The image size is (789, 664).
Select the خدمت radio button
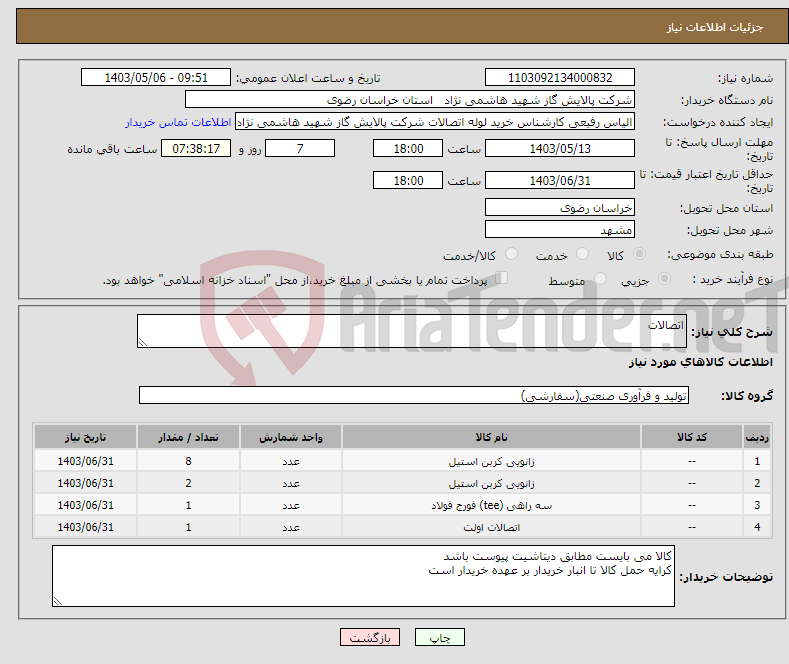click(x=582, y=254)
